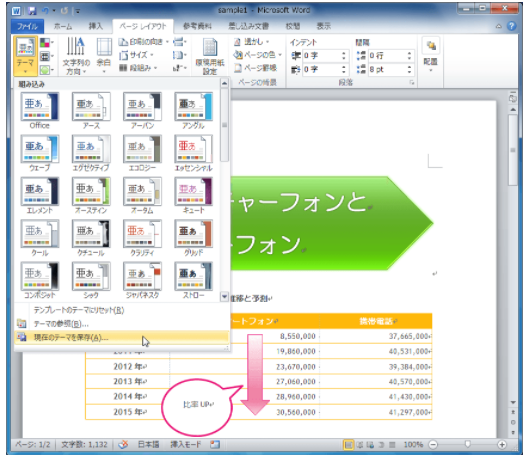
Task: Click Save icon in quick access toolbar
Action: (x=32, y=11)
